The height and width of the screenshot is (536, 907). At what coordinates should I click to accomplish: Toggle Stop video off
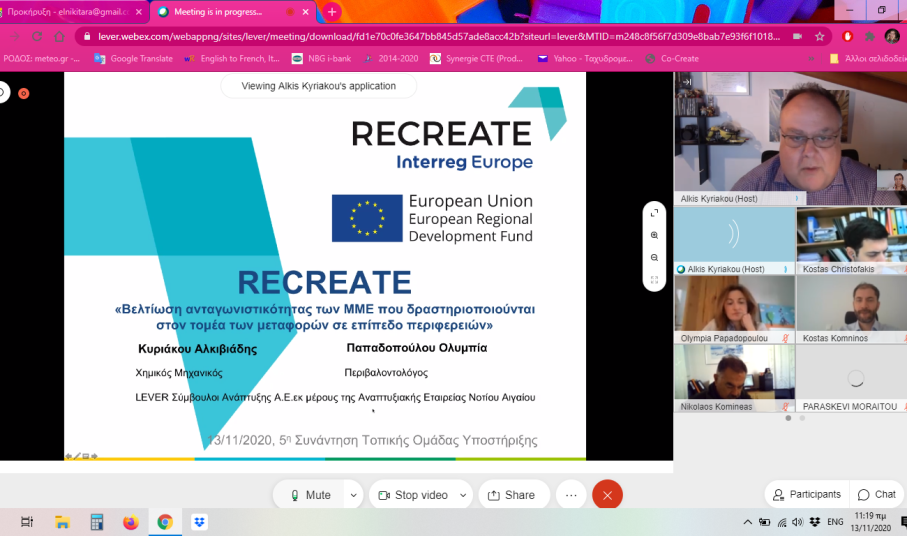[x=412, y=495]
